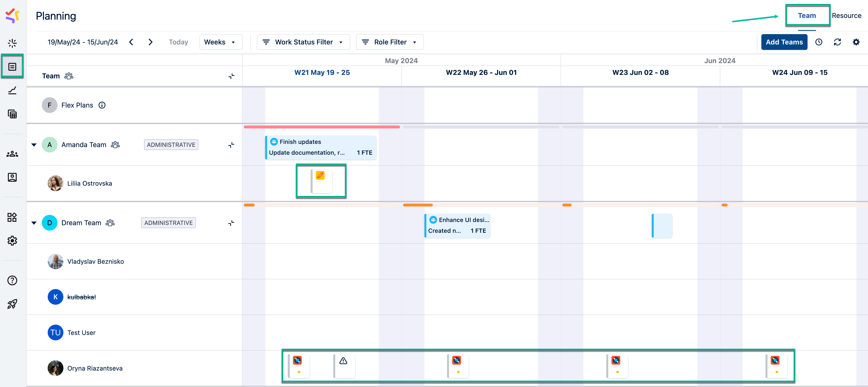The image size is (868, 387).
Task: Open the Work Status Filter dropdown
Action: click(303, 42)
